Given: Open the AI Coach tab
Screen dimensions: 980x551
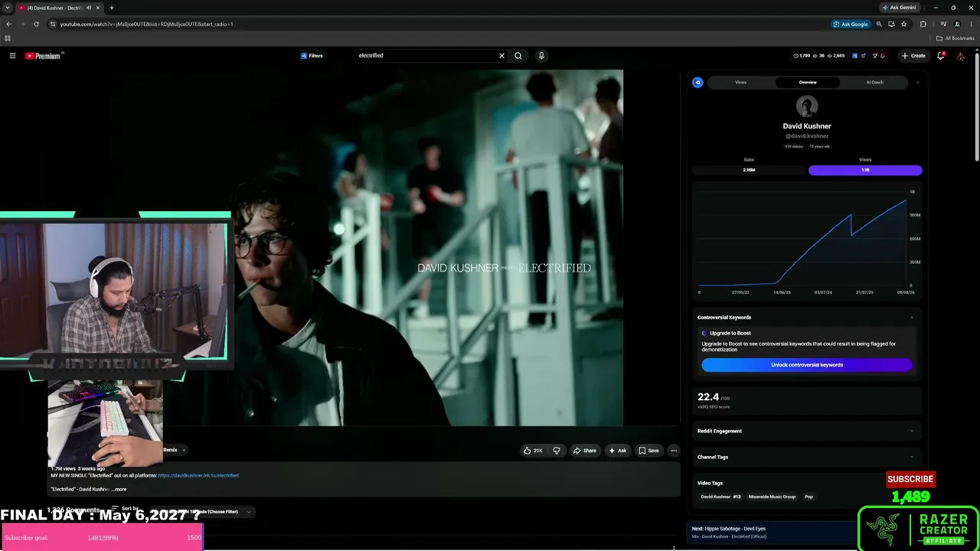Looking at the screenshot, I should click(874, 82).
